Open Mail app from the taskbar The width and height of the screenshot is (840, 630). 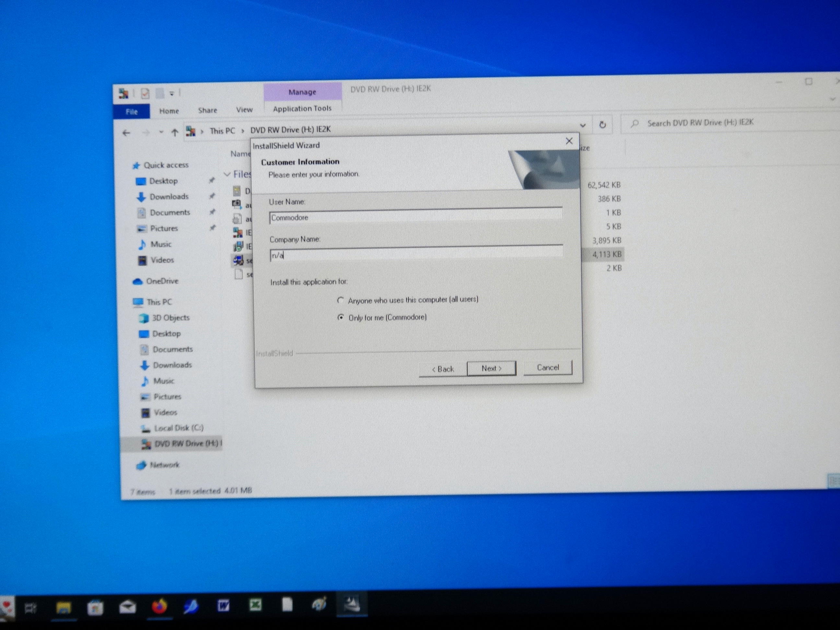(128, 607)
